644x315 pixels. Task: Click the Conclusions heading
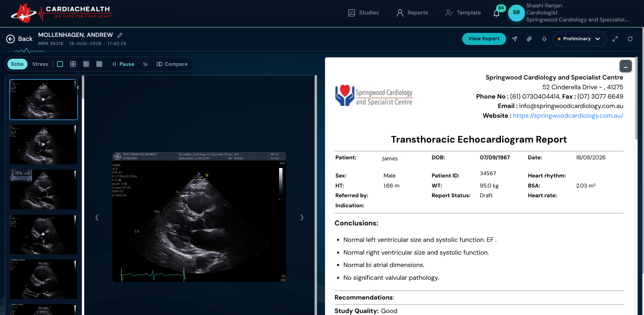tap(356, 223)
